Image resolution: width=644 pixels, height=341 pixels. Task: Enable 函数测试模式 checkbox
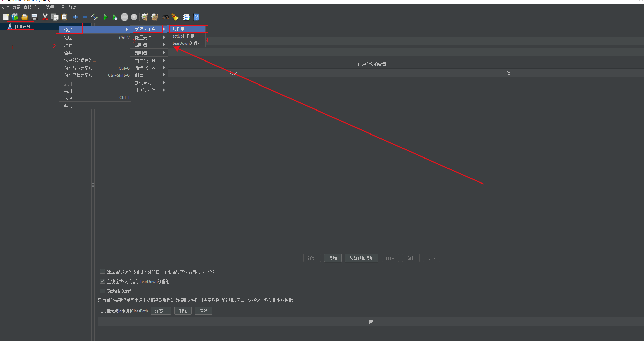(x=102, y=291)
